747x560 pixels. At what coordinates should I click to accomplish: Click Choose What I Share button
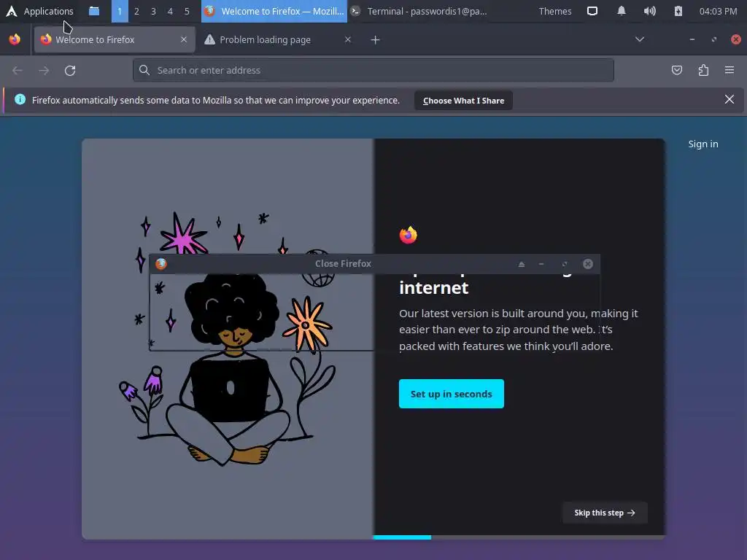[x=463, y=101]
